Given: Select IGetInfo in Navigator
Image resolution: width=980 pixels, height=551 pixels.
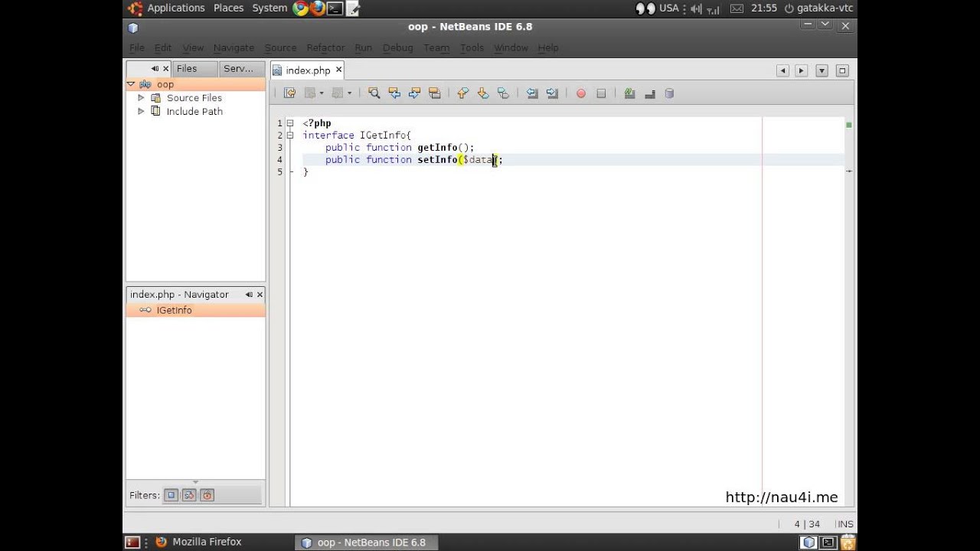Looking at the screenshot, I should (x=174, y=310).
